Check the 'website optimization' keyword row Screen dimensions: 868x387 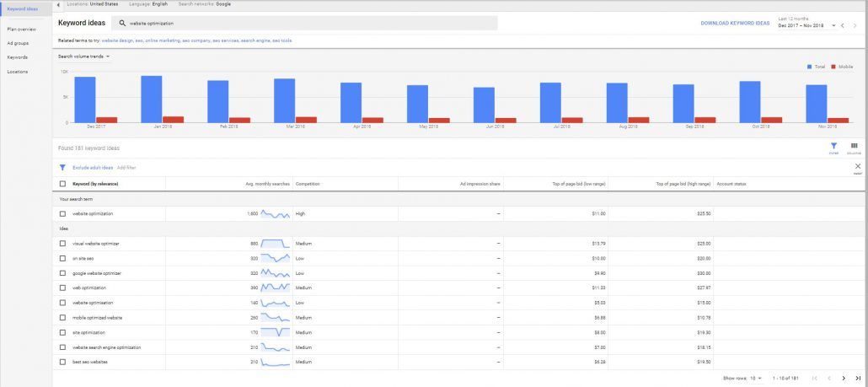tap(62, 214)
